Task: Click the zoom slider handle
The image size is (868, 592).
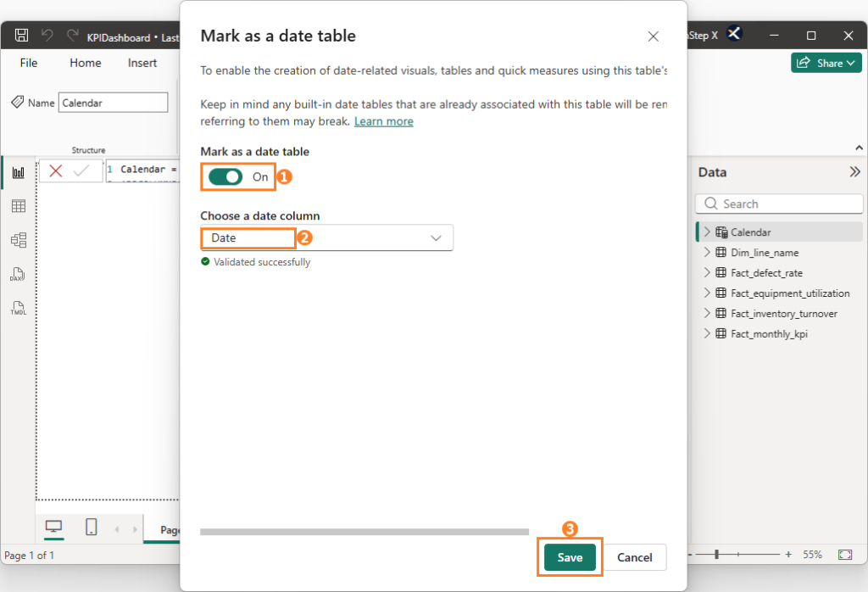Action: tap(717, 554)
